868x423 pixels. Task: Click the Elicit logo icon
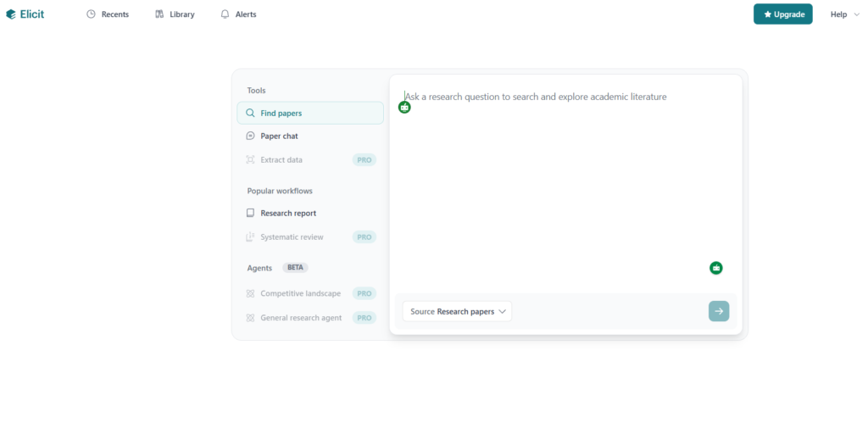[x=11, y=14]
